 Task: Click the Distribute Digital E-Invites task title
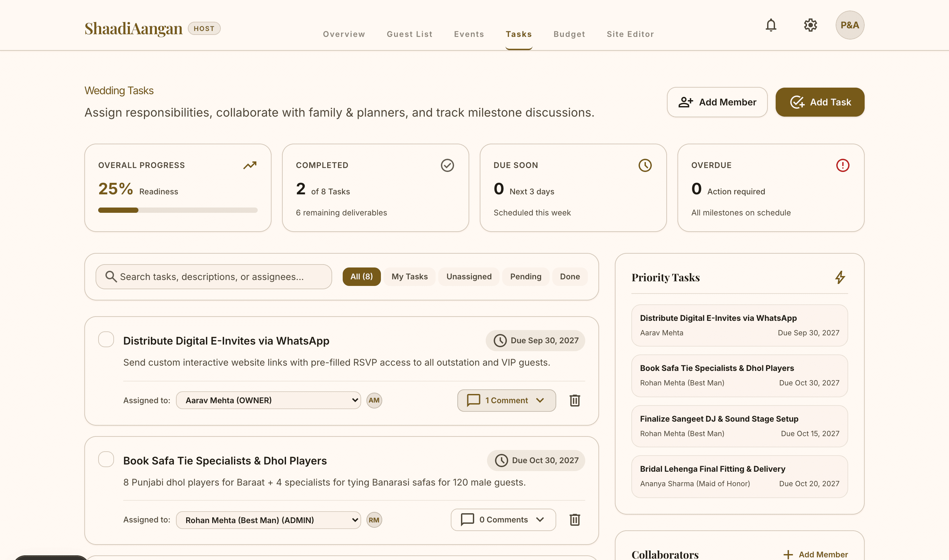226,341
